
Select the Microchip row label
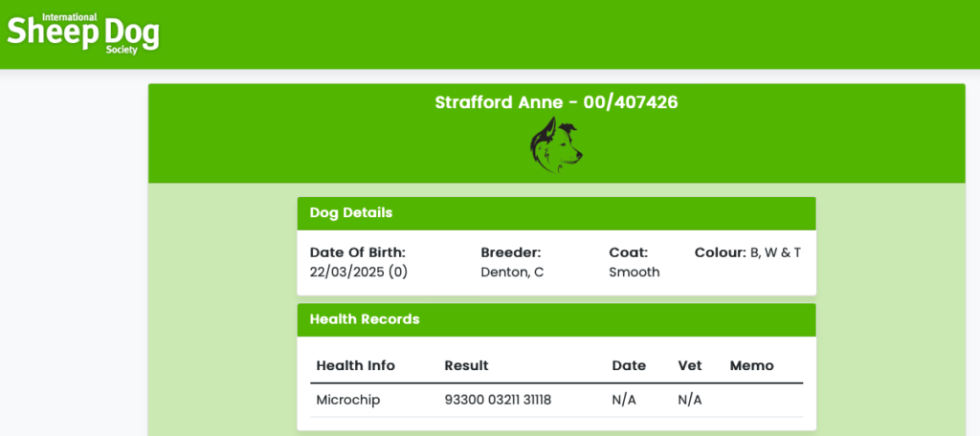click(x=347, y=401)
